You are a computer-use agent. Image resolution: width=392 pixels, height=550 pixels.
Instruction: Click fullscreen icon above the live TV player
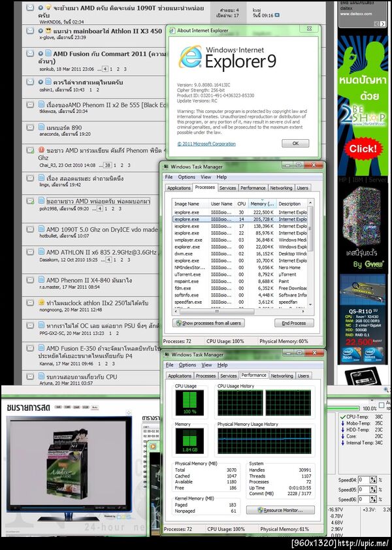point(129,413)
